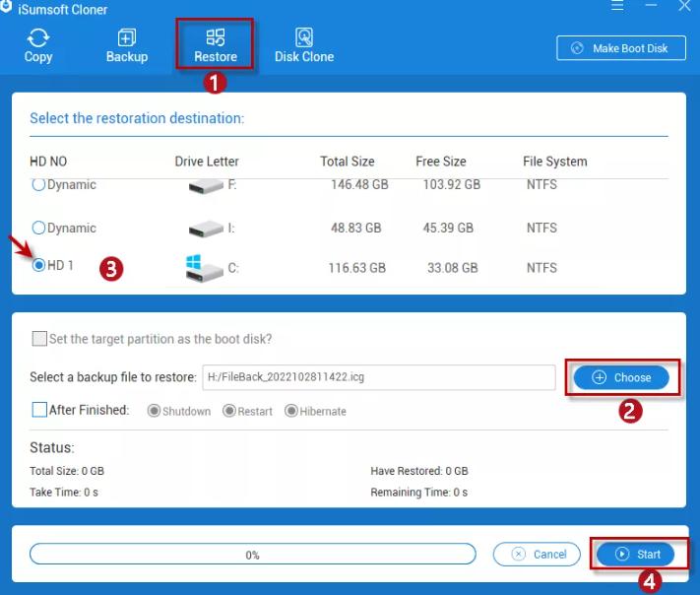
Task: Click the File System column header
Action: click(555, 162)
